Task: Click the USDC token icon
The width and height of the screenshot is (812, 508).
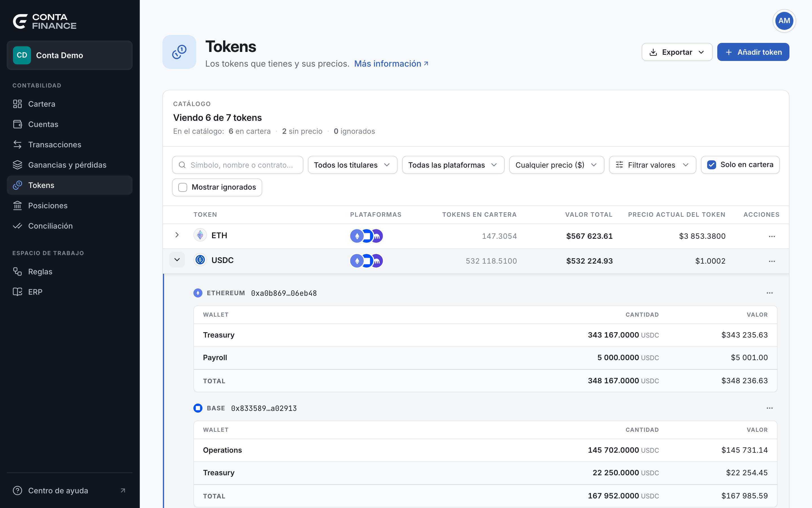Action: (200, 260)
